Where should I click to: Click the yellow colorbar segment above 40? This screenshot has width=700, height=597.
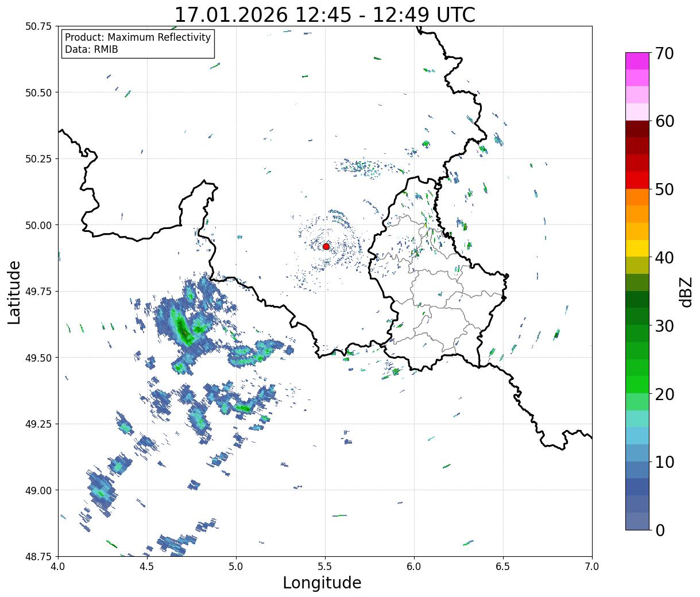pos(637,248)
